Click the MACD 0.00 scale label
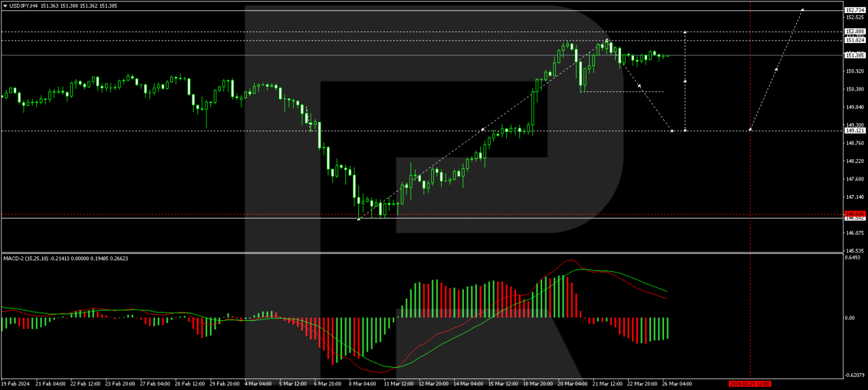 (850, 318)
